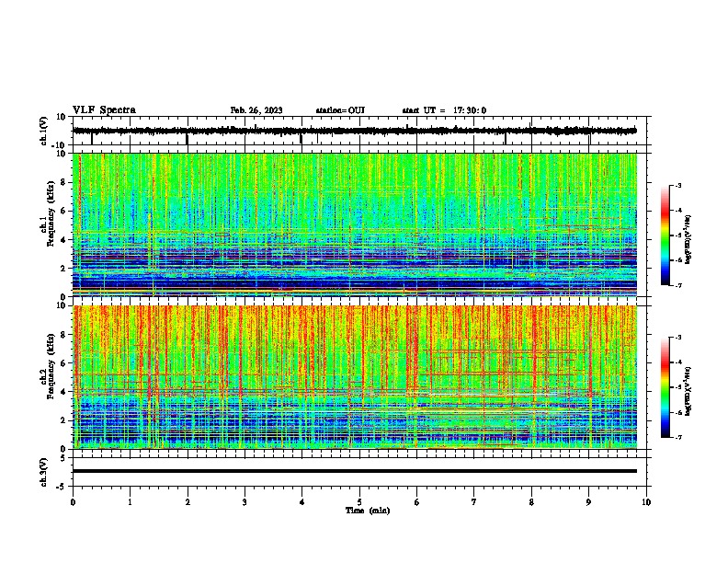The image size is (728, 563).
Task: Click the "VLF Spectra" title text
Action: click(x=104, y=110)
